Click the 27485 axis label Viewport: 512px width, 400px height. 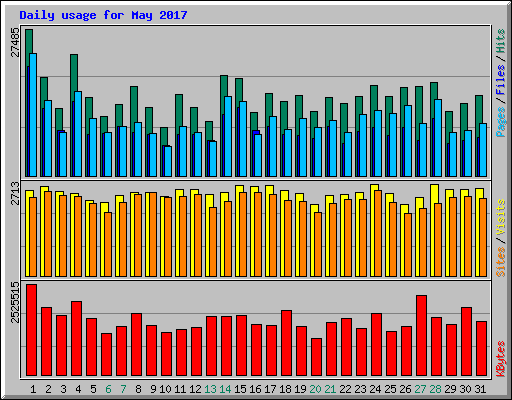(15, 42)
